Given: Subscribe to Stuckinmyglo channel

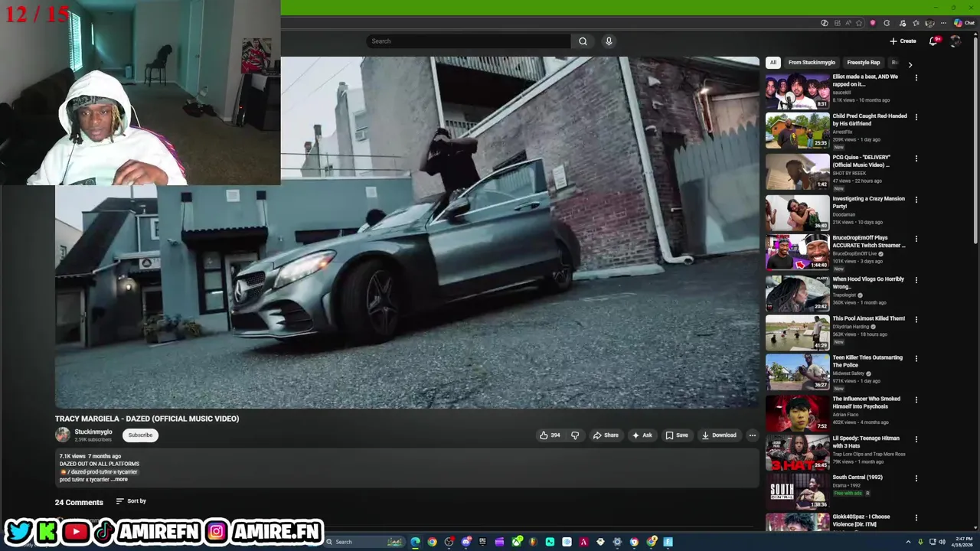Looking at the screenshot, I should tap(140, 435).
